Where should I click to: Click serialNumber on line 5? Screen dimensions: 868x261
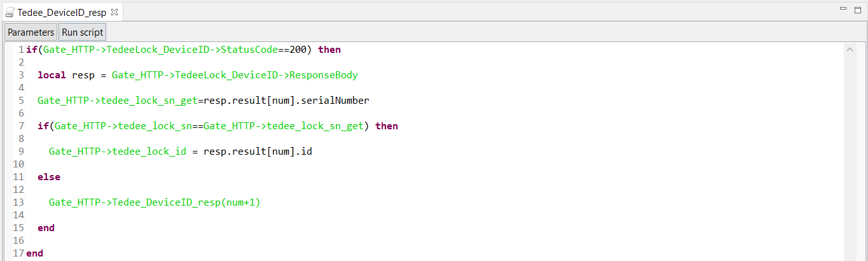click(x=335, y=101)
